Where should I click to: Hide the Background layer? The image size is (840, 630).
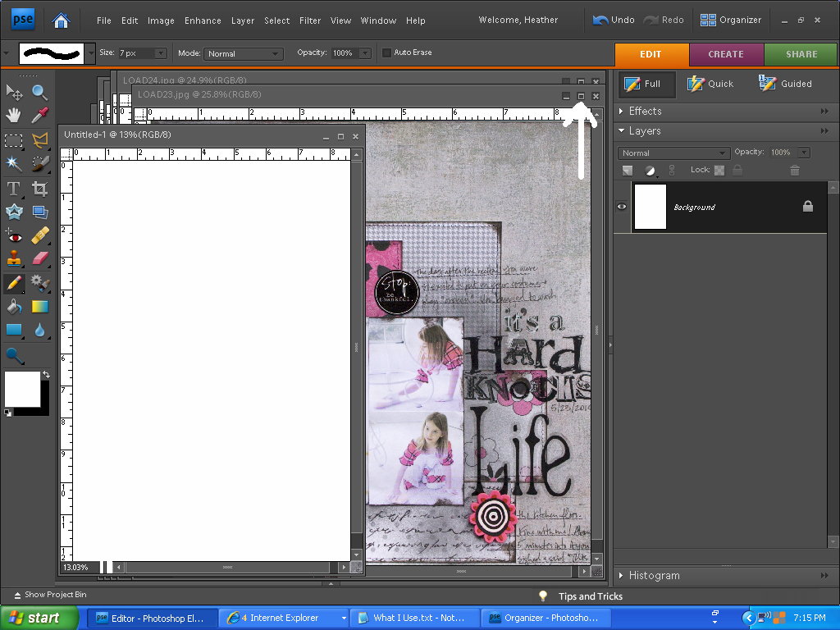pos(622,207)
